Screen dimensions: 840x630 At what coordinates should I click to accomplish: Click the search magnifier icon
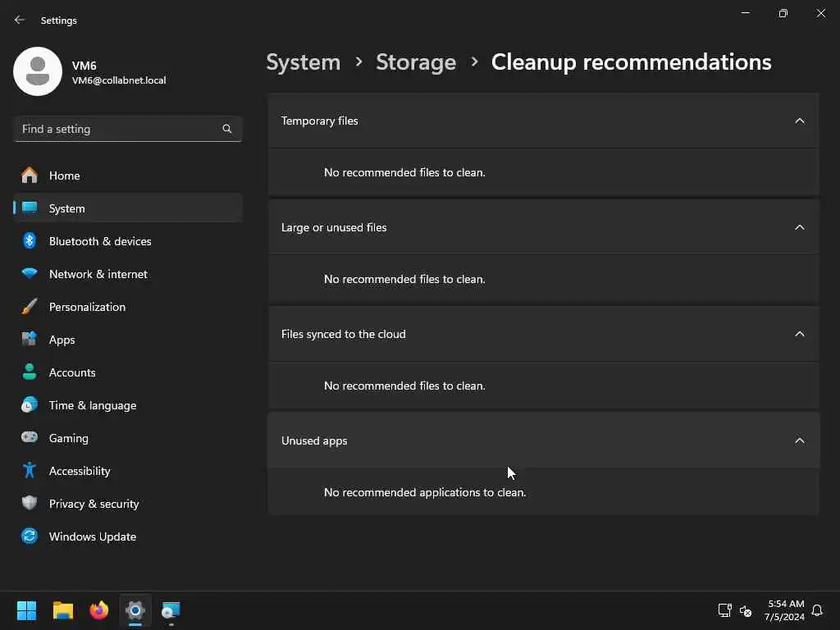pos(227,129)
